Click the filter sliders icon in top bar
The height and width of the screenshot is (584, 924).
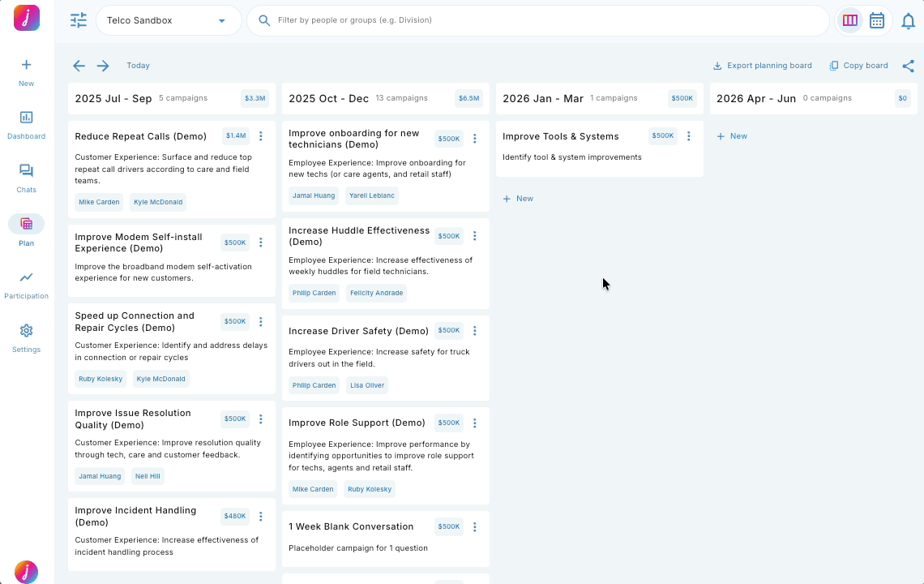pos(79,20)
